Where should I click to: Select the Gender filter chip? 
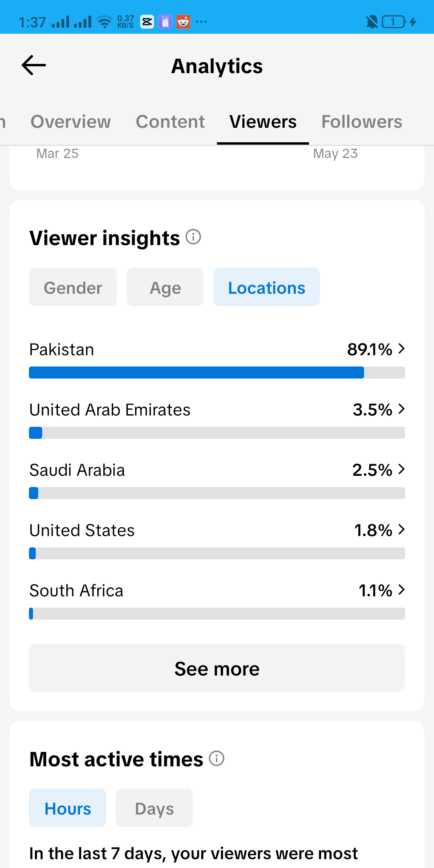[73, 287]
